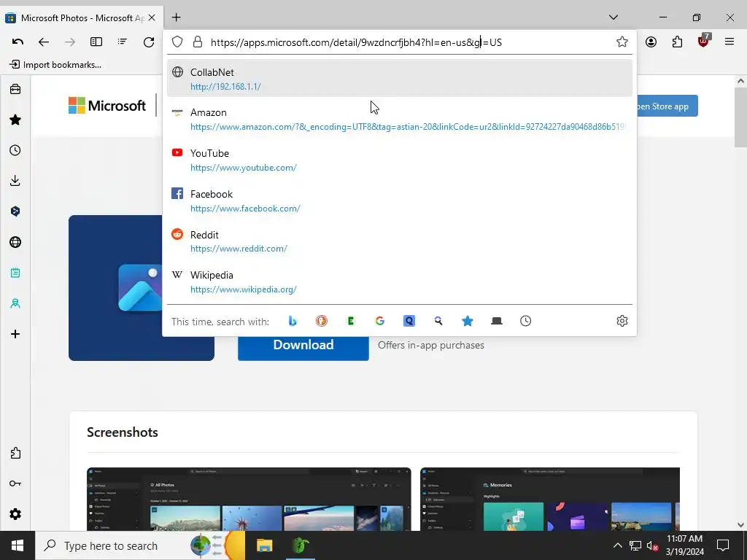Search this time with Qwant
The image size is (747, 560).
click(409, 321)
